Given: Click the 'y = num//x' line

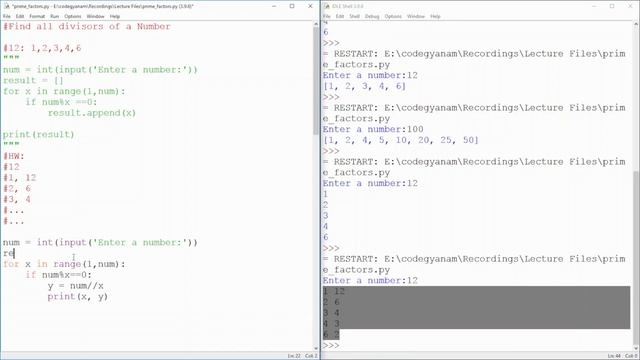Looking at the screenshot, I should pyautogui.click(x=76, y=286).
